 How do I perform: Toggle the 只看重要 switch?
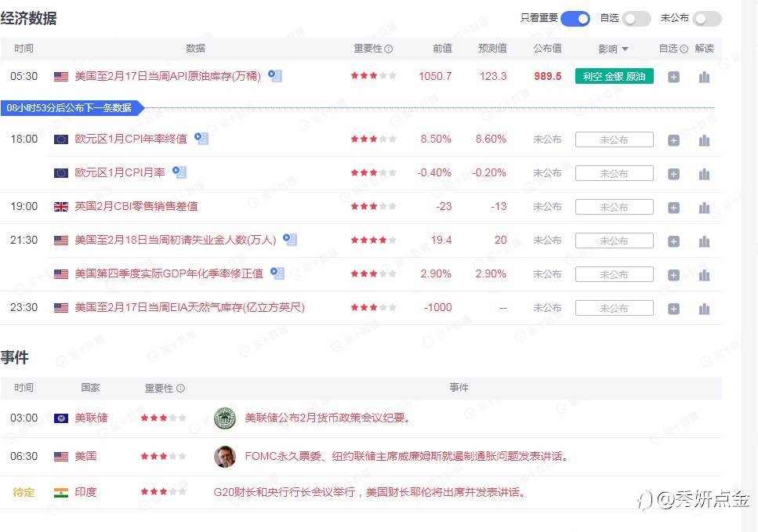tap(575, 19)
